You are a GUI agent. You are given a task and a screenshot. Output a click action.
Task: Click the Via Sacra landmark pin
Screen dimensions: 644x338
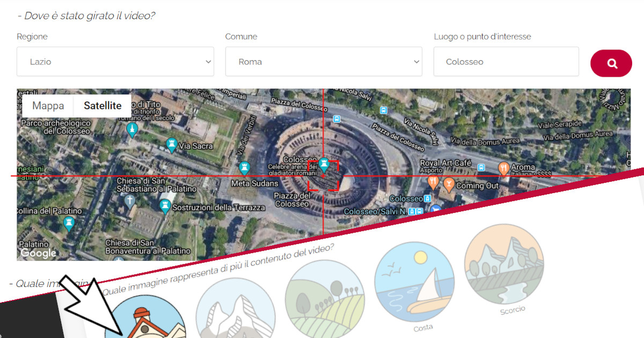click(172, 145)
